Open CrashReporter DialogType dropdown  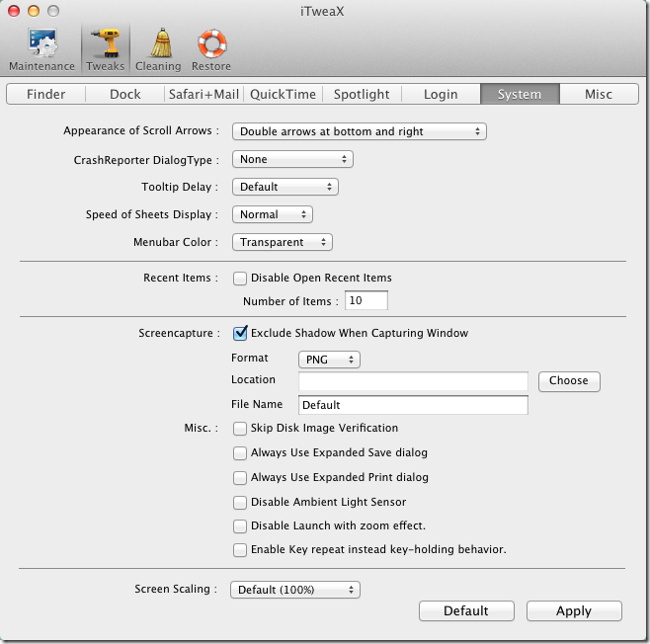[292, 159]
